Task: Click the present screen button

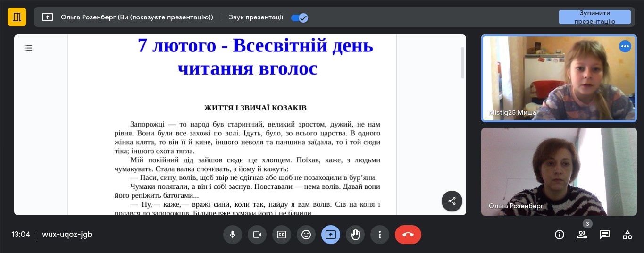Action: pos(331,235)
